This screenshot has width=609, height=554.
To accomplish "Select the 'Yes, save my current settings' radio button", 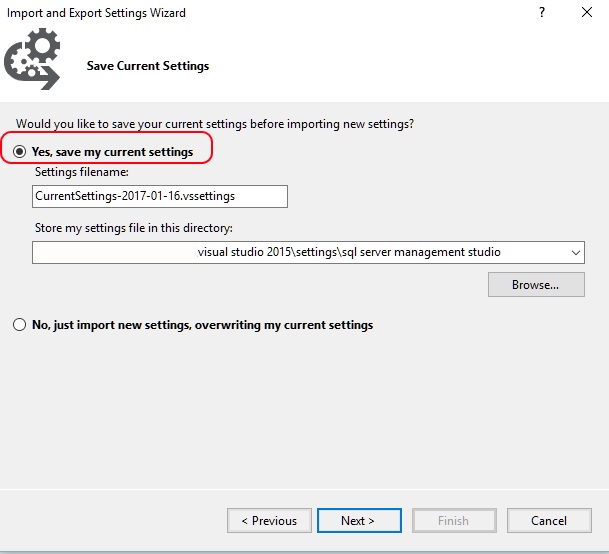I will (x=20, y=151).
